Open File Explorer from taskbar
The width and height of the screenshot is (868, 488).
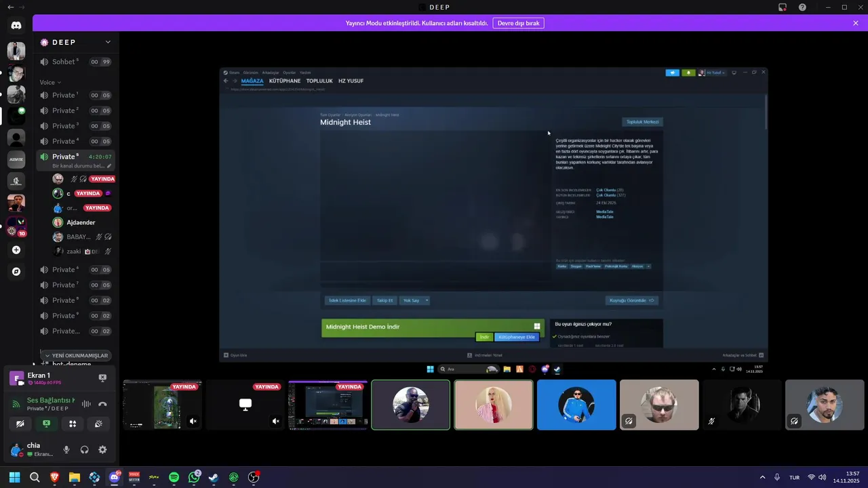pos(75,477)
